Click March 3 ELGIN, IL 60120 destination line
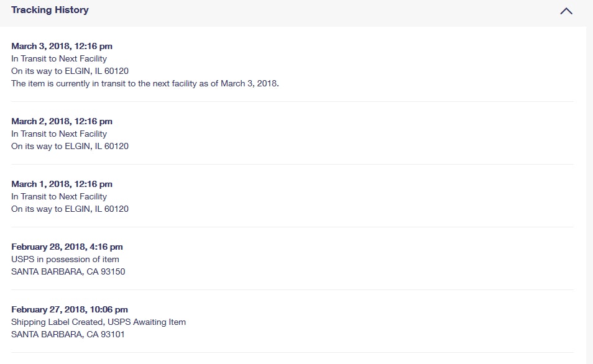 point(70,71)
